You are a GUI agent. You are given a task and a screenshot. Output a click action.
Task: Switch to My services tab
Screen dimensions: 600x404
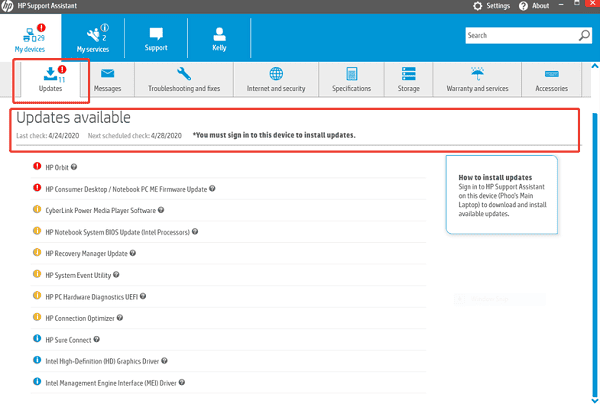(x=92, y=36)
